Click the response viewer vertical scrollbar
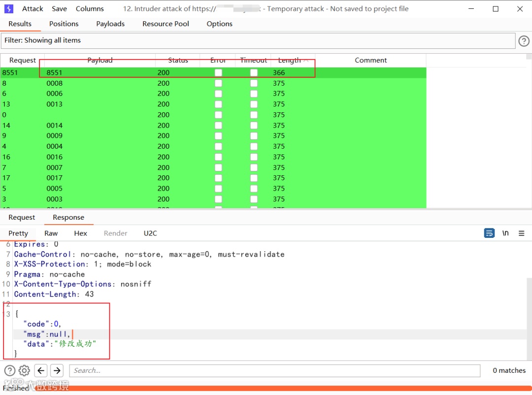The image size is (532, 395). click(x=529, y=319)
